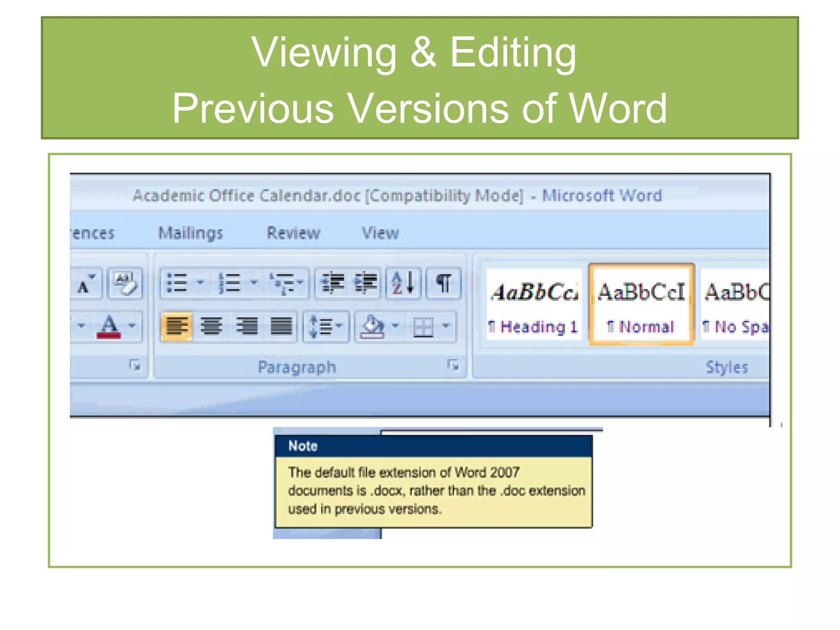This screenshot has width=840, height=630.
Task: Open the View tab
Action: 380,233
